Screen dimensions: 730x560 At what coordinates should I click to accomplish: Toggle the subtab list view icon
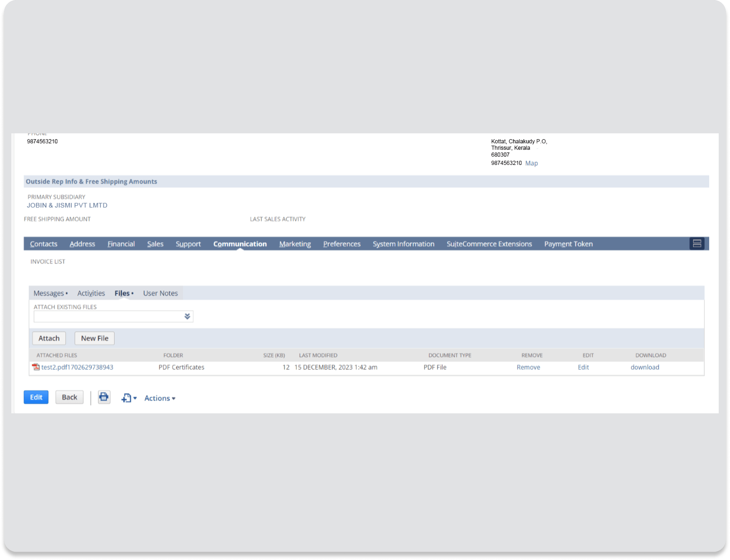697,243
